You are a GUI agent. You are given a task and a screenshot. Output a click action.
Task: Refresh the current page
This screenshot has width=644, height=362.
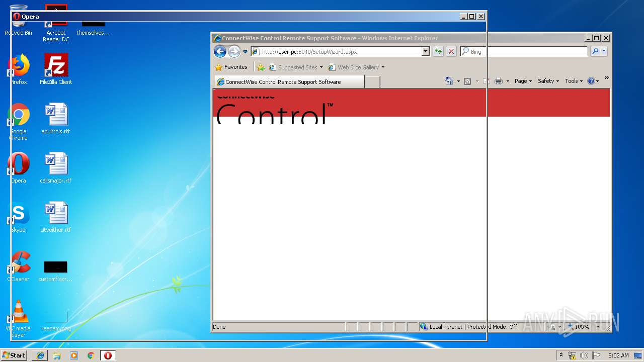pos(438,51)
